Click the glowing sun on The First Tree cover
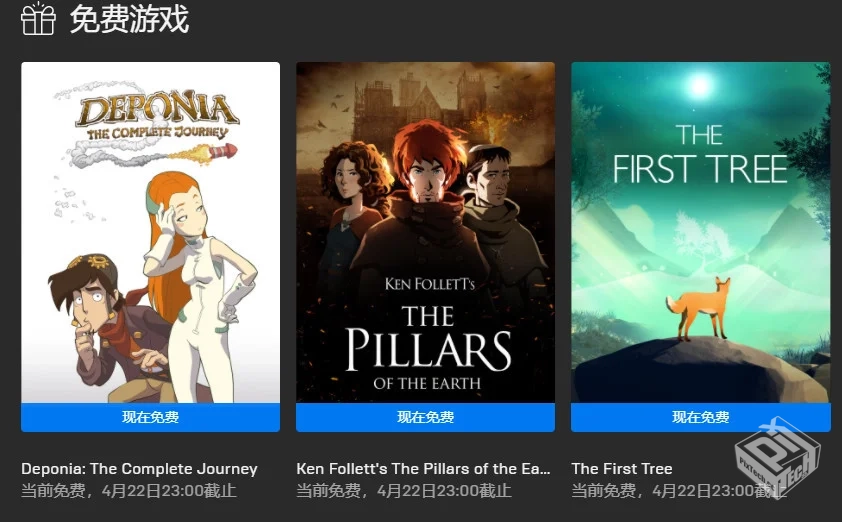The height and width of the screenshot is (522, 842). pyautogui.click(x=699, y=85)
